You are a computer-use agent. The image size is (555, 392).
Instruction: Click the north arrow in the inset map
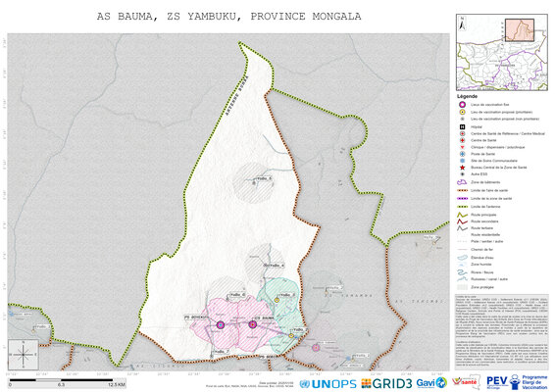[462, 24]
